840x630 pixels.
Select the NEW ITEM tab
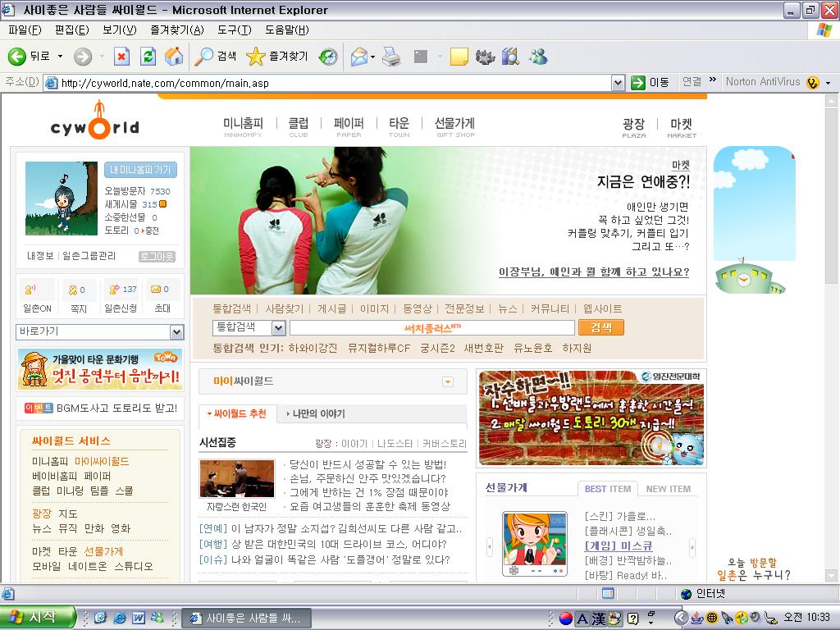point(668,489)
